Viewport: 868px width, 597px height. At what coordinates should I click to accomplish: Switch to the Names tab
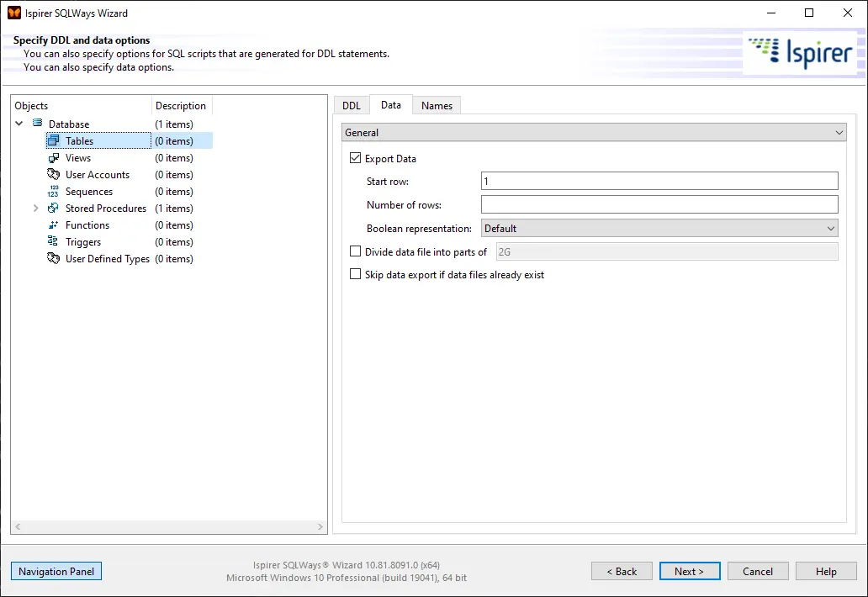(437, 105)
